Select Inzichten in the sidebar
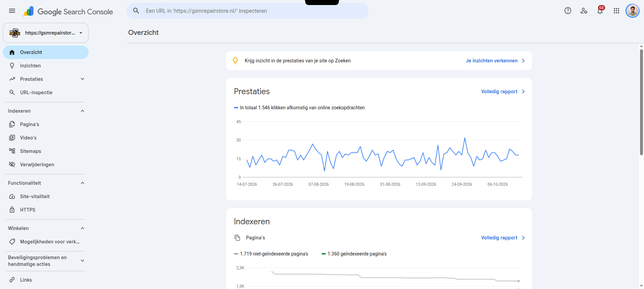The width and height of the screenshot is (644, 289). 46,66
